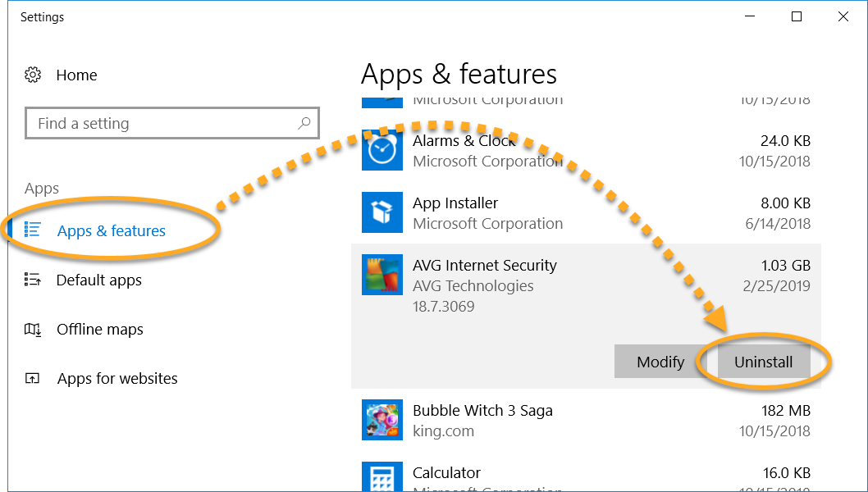
Task: Focus the Find a setting search box
Action: point(172,123)
